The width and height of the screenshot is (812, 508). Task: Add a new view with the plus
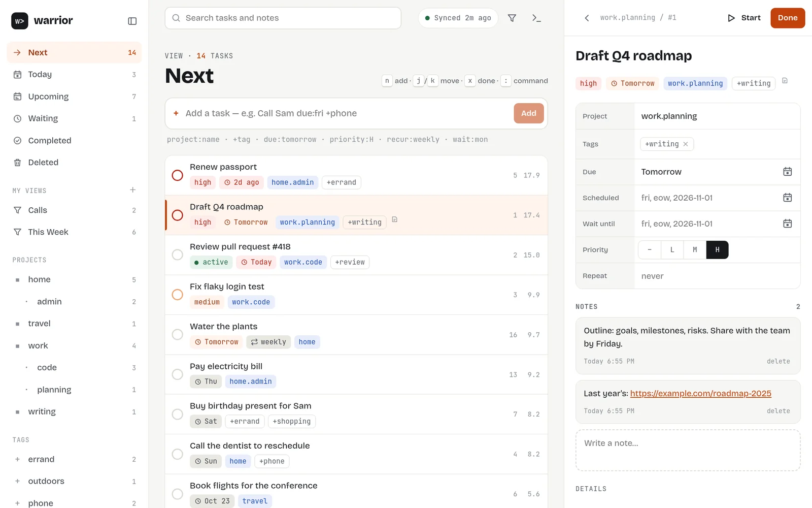pos(133,190)
